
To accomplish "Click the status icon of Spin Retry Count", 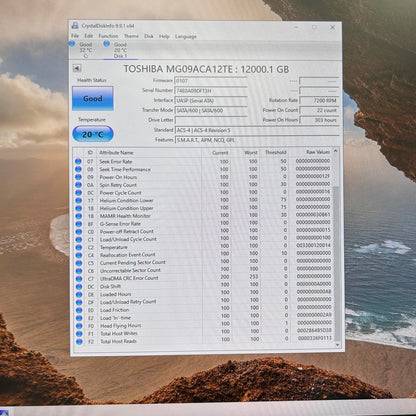I will pyautogui.click(x=78, y=185).
